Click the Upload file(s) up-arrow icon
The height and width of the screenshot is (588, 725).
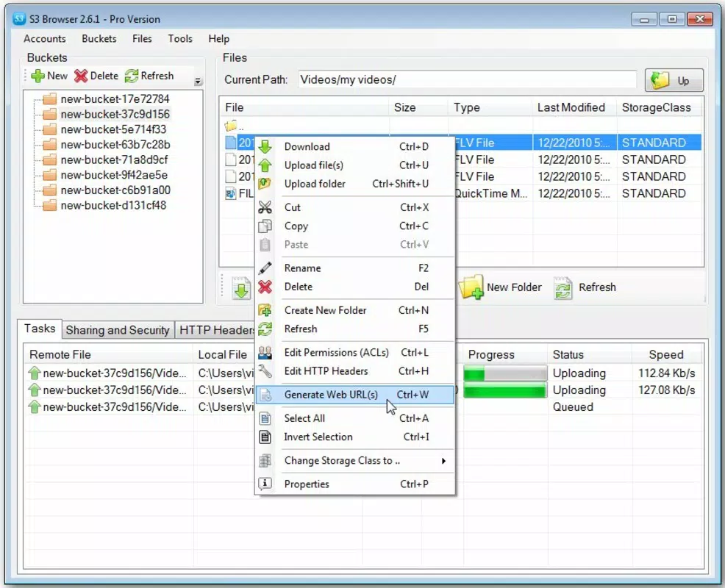tap(265, 165)
